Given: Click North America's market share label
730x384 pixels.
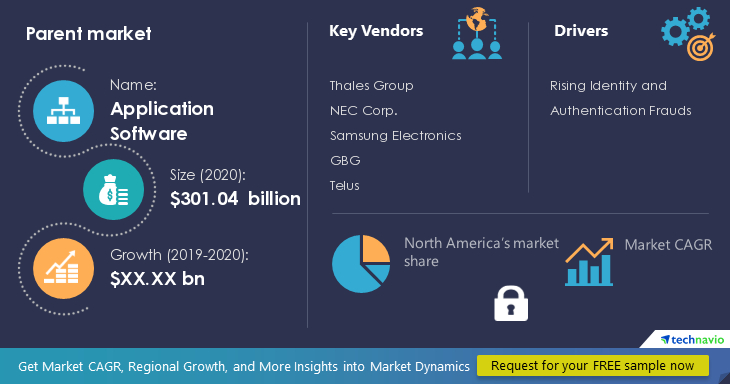Looking at the screenshot, I should click(x=481, y=252).
